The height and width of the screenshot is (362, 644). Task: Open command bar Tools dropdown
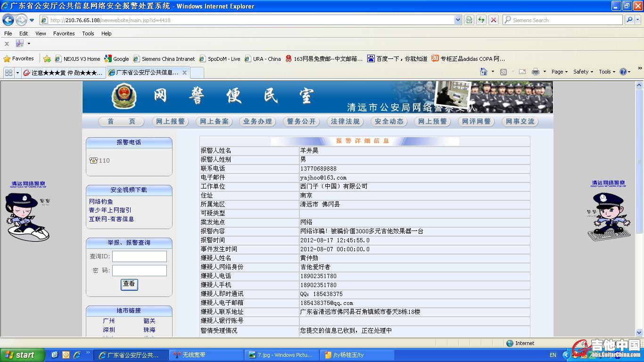[x=607, y=72]
